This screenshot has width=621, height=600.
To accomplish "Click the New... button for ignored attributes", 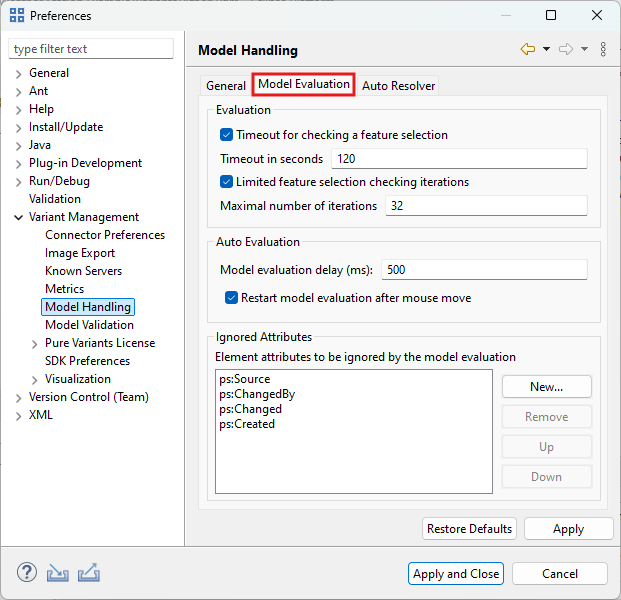I will click(546, 387).
